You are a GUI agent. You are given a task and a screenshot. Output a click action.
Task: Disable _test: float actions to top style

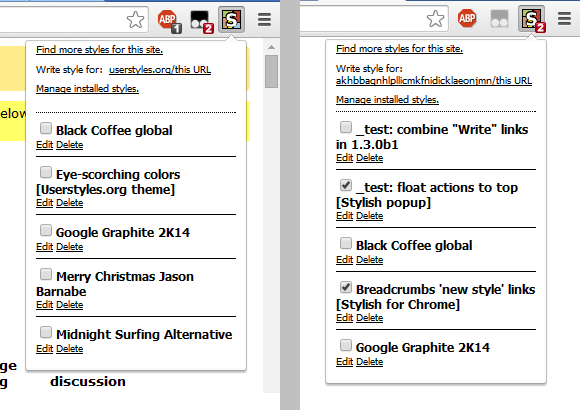tap(346, 185)
